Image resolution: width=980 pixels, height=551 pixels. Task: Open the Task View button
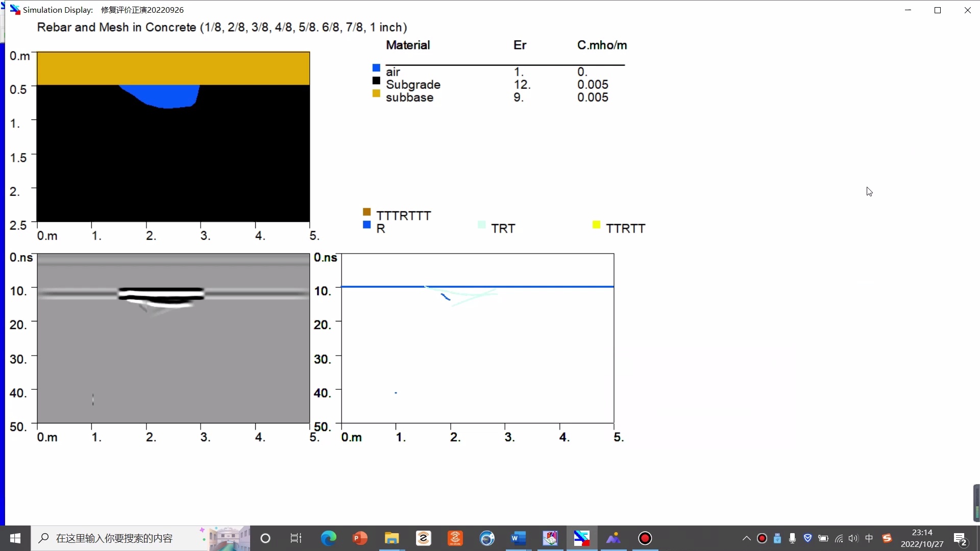(x=296, y=538)
